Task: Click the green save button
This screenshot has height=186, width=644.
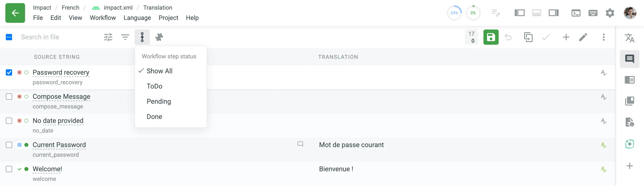Action: tap(491, 37)
